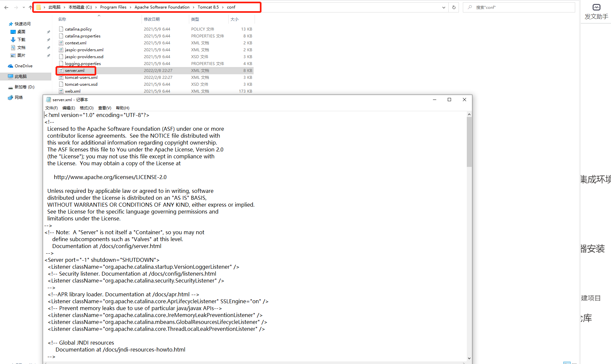Click the web.xml file icon

pyautogui.click(x=61, y=91)
